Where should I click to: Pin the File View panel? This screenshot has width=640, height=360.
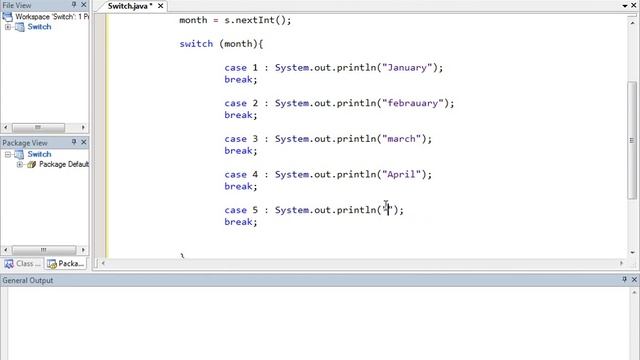[74, 4]
